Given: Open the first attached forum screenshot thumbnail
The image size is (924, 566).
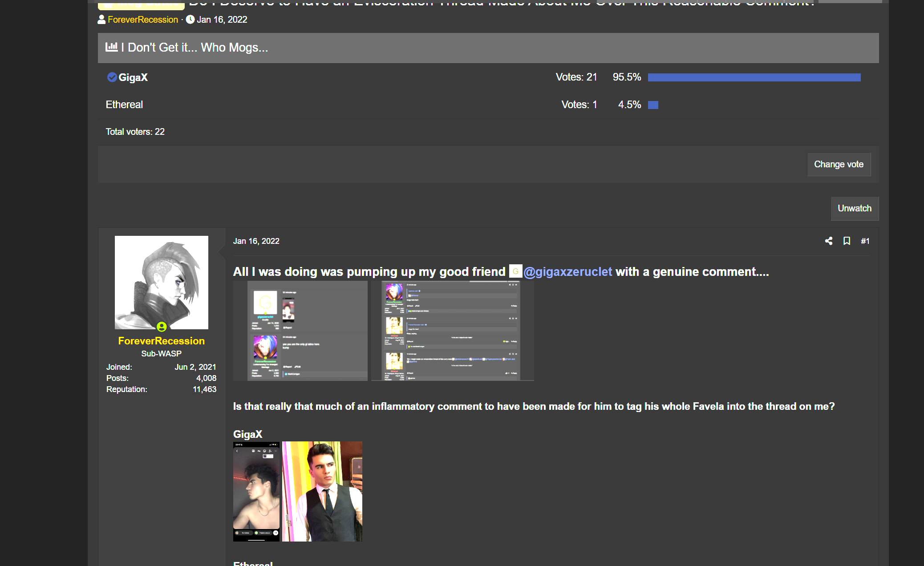Looking at the screenshot, I should click(x=301, y=330).
